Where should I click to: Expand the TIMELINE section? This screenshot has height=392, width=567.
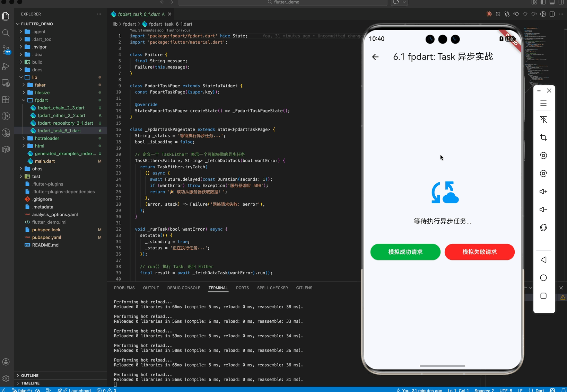tap(30, 383)
